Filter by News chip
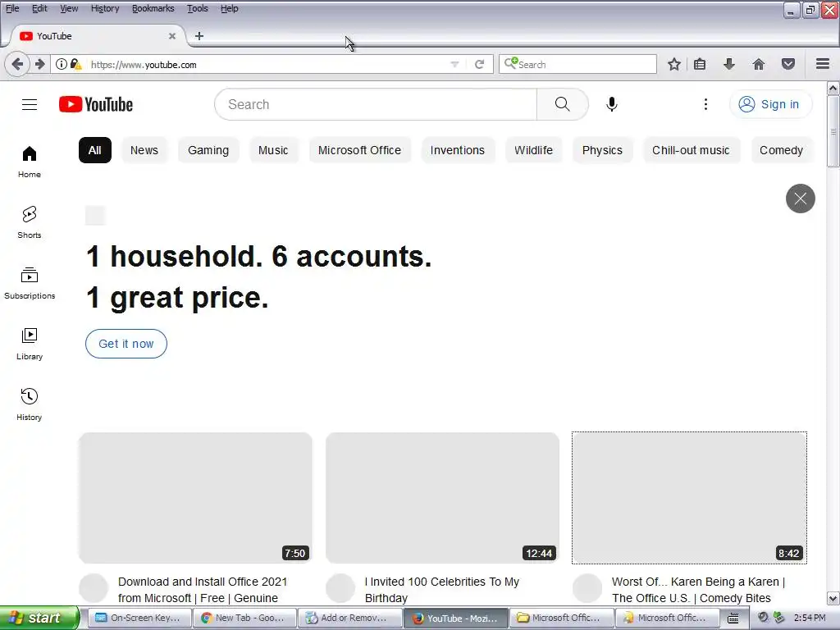Image resolution: width=840 pixels, height=630 pixels. (144, 151)
